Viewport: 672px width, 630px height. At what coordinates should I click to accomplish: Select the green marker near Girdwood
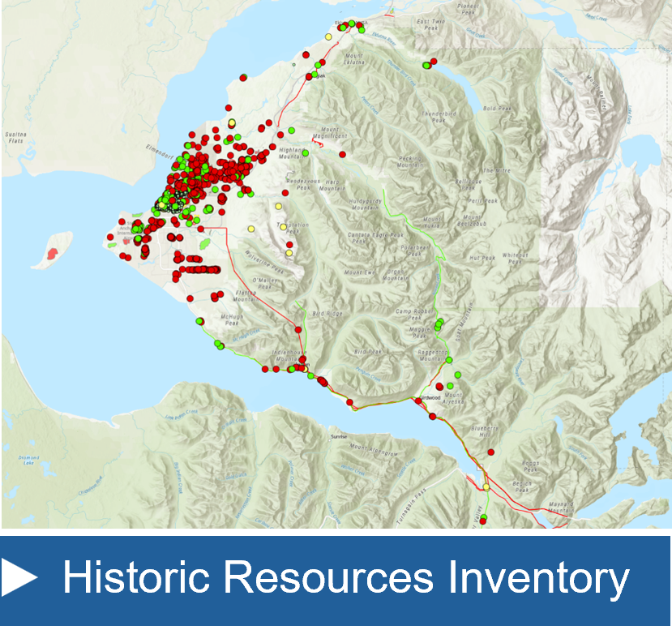(448, 384)
